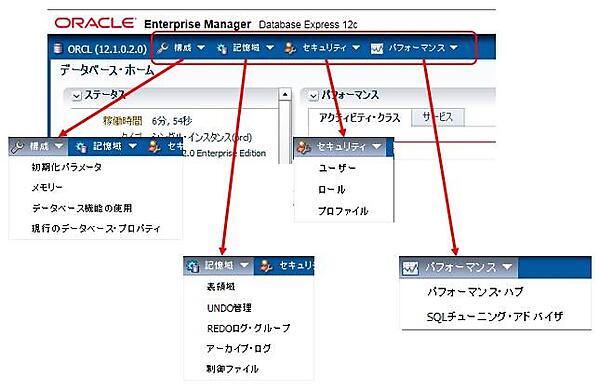
Task: Click the パフォーマンス chart icon in the ORCL bar
Action: coord(377,49)
